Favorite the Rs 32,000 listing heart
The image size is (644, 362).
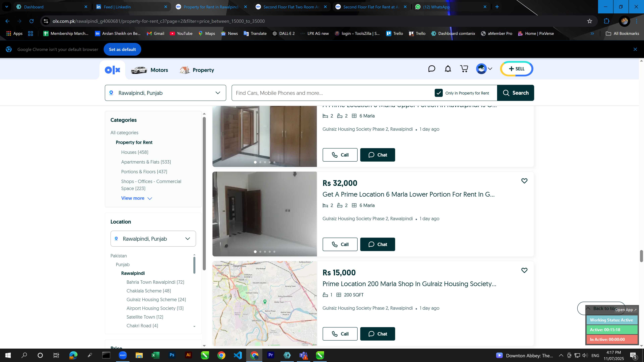click(x=524, y=181)
